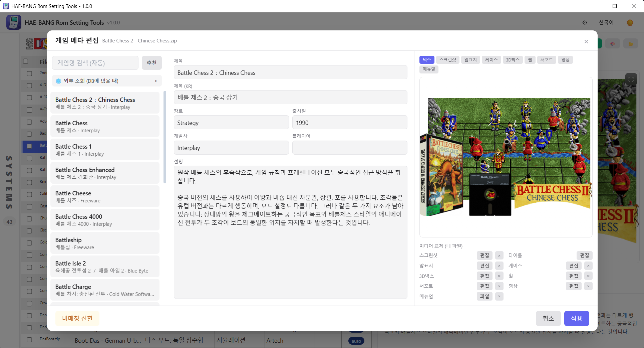The width and height of the screenshot is (644, 348).
Task: Edit the 서포트 media file
Action: pyautogui.click(x=485, y=286)
